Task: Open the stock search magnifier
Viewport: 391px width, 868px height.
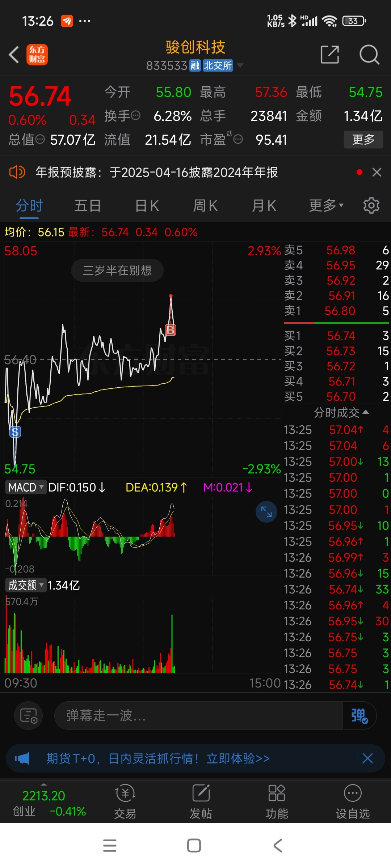Action: tap(369, 55)
